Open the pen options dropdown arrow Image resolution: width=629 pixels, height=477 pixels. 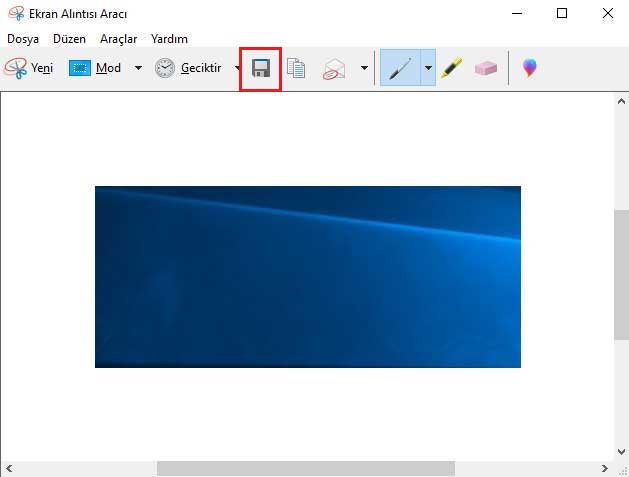(x=428, y=67)
